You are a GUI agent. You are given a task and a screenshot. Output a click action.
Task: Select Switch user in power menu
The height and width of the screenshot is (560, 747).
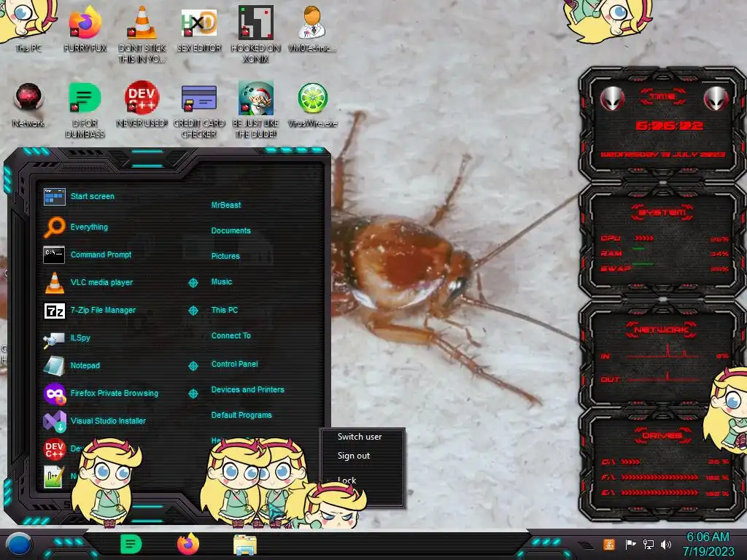[360, 437]
